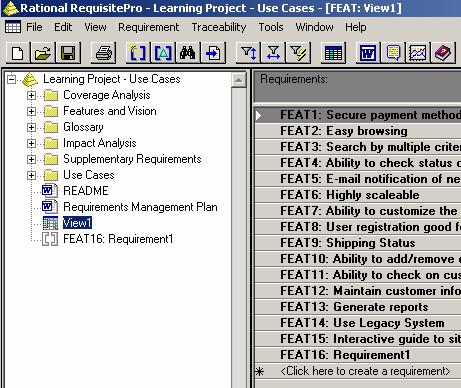Select row FEAT7: Ability to customize
Viewport: 461px width, 388px height.
(x=358, y=211)
